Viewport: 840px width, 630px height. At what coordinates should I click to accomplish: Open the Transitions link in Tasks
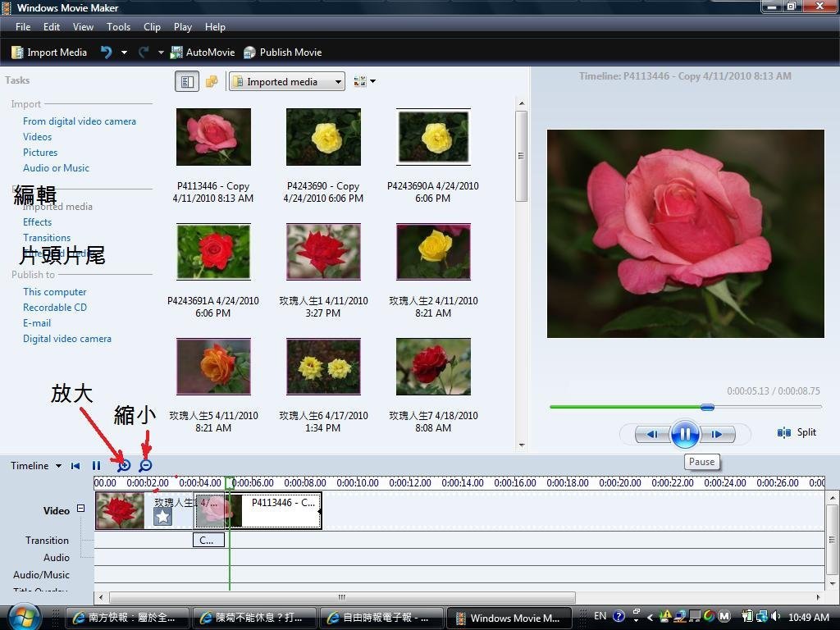(47, 237)
